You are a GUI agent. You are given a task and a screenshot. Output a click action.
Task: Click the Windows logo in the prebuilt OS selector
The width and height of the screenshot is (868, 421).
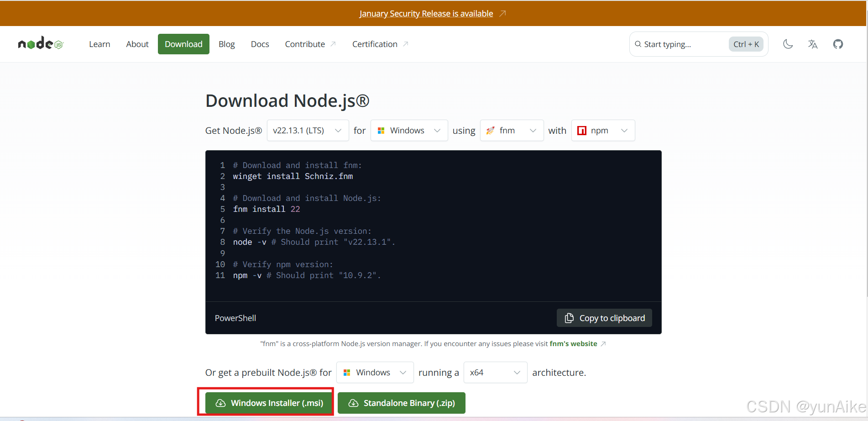[x=347, y=373]
